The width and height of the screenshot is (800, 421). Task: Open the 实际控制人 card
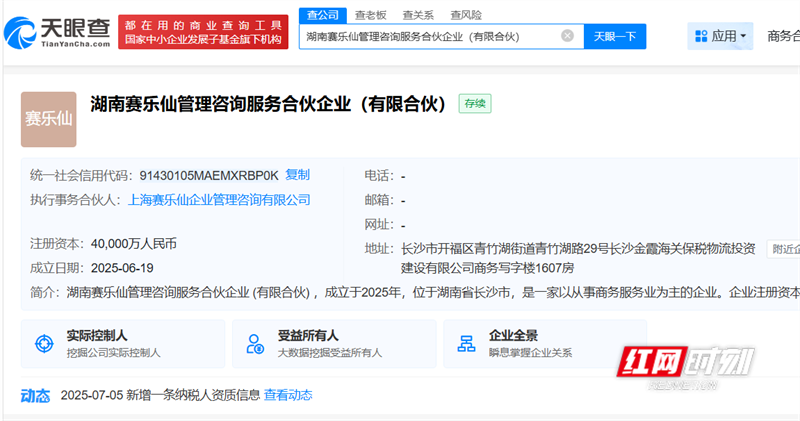coord(123,344)
